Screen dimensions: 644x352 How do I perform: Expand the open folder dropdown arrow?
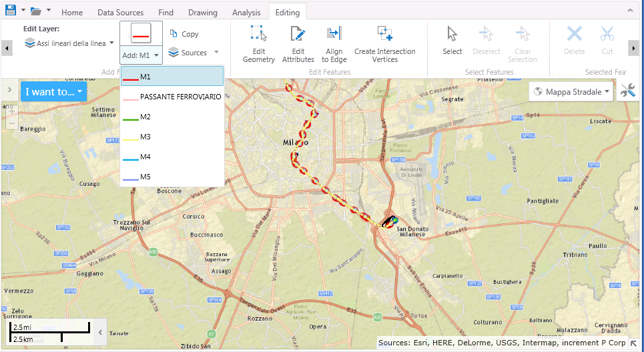coord(49,10)
